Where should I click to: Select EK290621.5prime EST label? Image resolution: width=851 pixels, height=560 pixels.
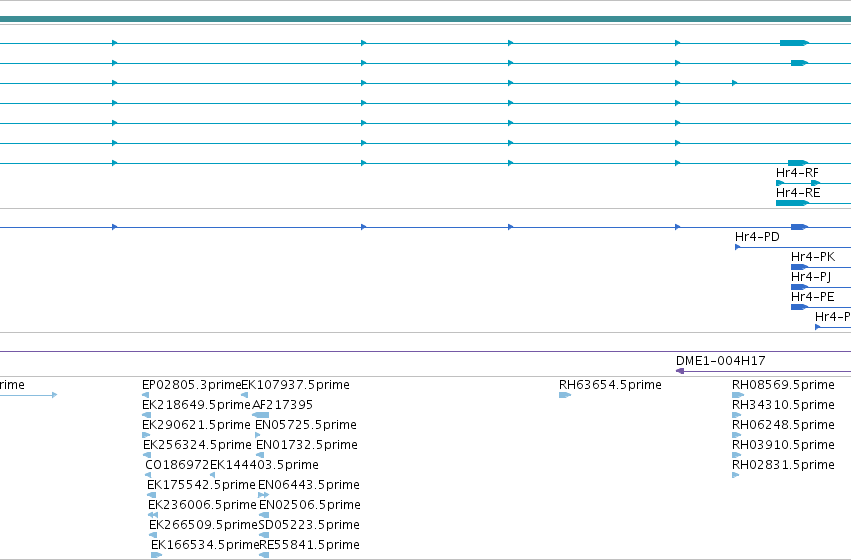pos(196,425)
